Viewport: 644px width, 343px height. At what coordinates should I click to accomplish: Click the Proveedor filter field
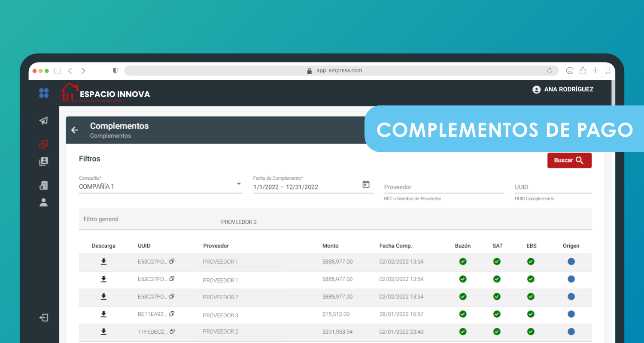click(444, 187)
